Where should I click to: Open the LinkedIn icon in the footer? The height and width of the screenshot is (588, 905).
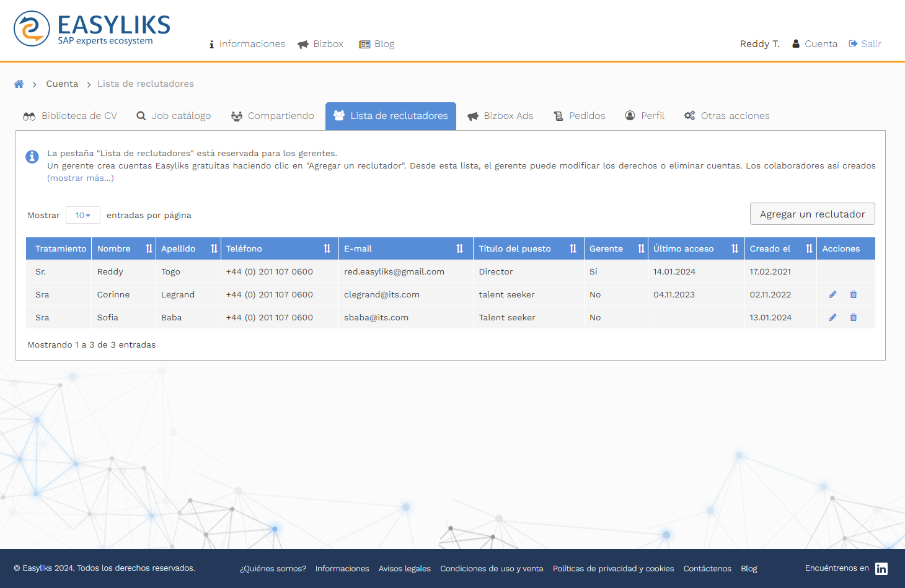click(x=881, y=569)
